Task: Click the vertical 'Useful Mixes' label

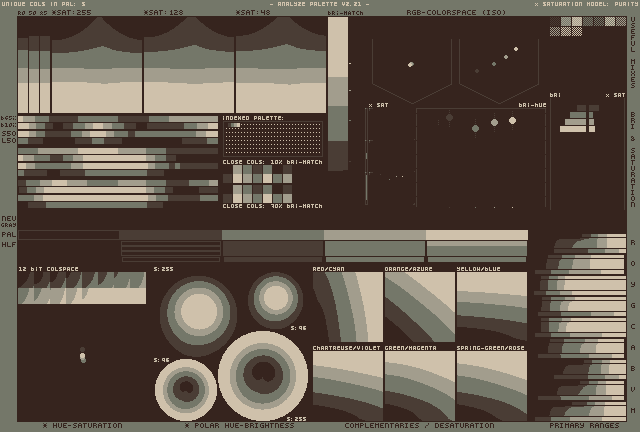Action: 633,53
